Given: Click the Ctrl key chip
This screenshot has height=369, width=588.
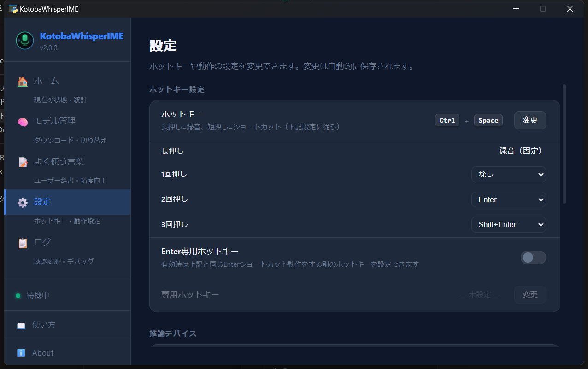Looking at the screenshot, I should (x=447, y=120).
